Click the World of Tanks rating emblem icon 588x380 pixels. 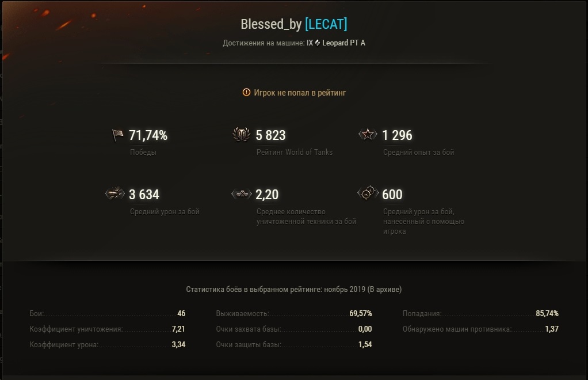tap(240, 135)
